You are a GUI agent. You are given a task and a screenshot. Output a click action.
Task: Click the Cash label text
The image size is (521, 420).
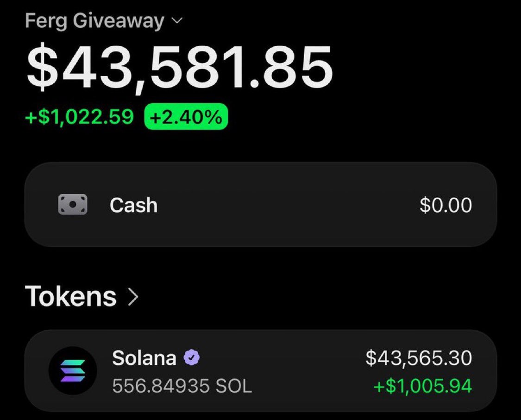click(133, 205)
